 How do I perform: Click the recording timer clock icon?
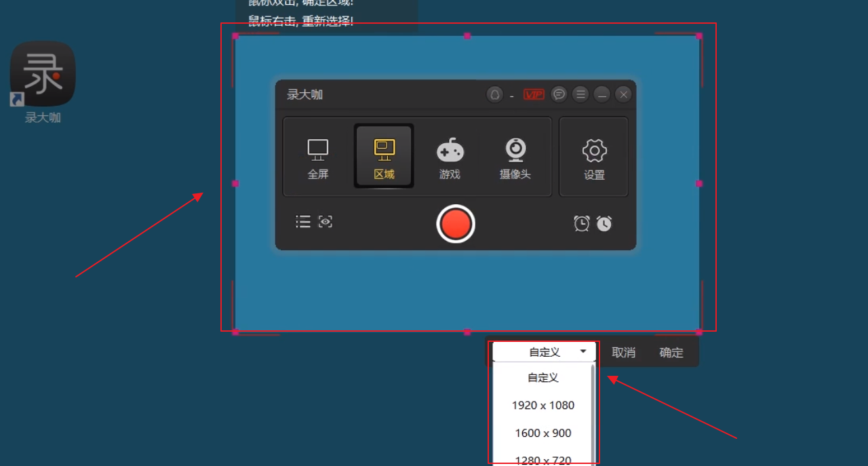pos(604,223)
